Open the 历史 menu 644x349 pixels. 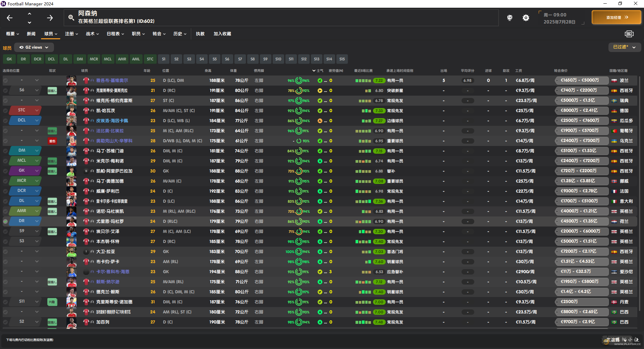180,34
